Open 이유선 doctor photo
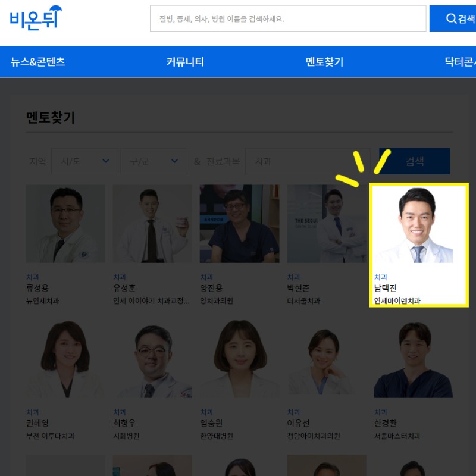Viewport: 476px width, 476px height. coord(326,359)
